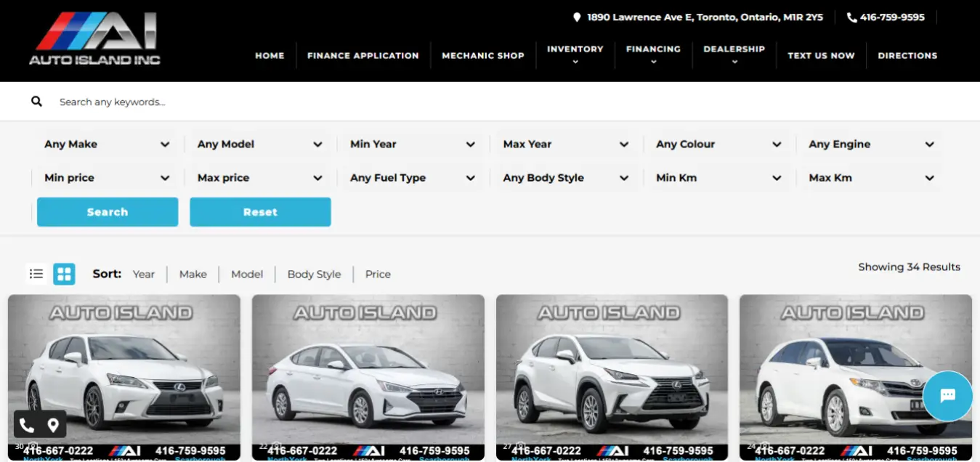The width and height of the screenshot is (980, 462).
Task: Click the header phone icon
Action: click(851, 17)
